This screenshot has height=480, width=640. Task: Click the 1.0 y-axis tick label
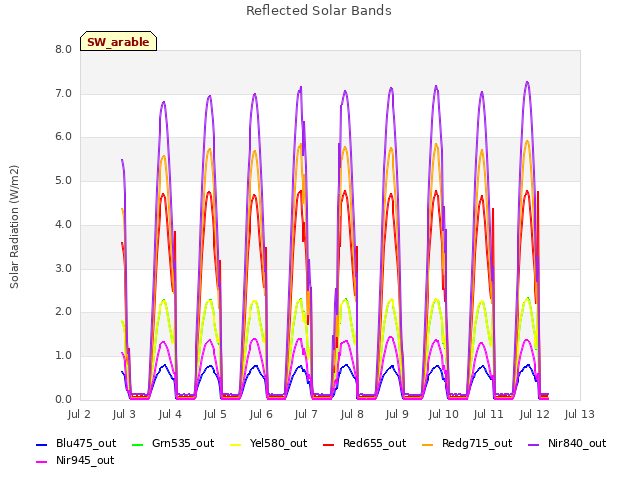[x=63, y=356]
